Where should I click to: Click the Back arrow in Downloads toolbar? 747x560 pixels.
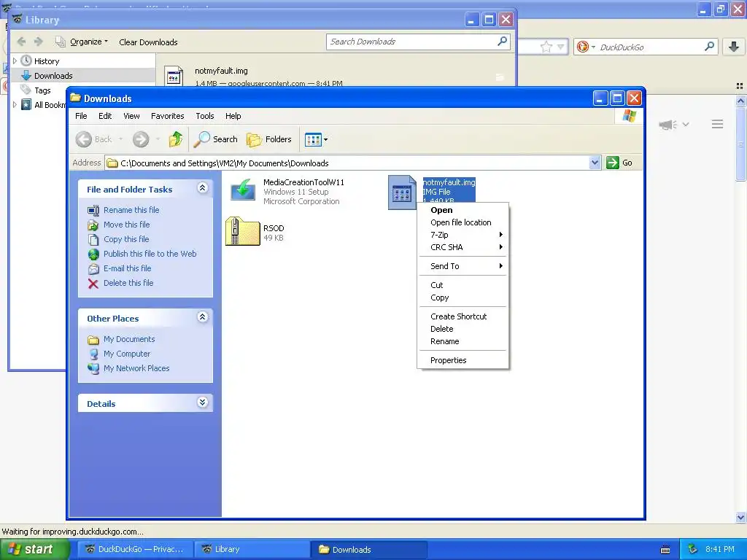[x=84, y=139]
